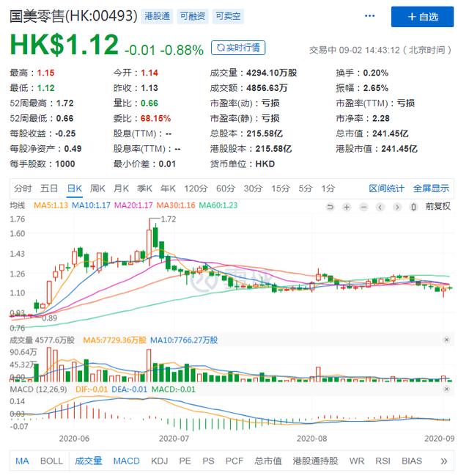Click the 0.89 low price marker
Viewport: 469px width, 476px height.
pos(49,318)
